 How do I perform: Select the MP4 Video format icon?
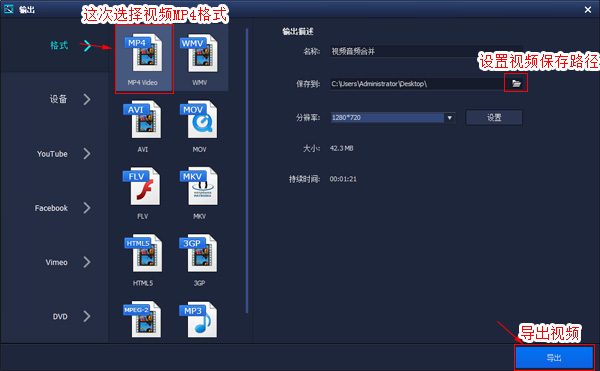pos(144,59)
